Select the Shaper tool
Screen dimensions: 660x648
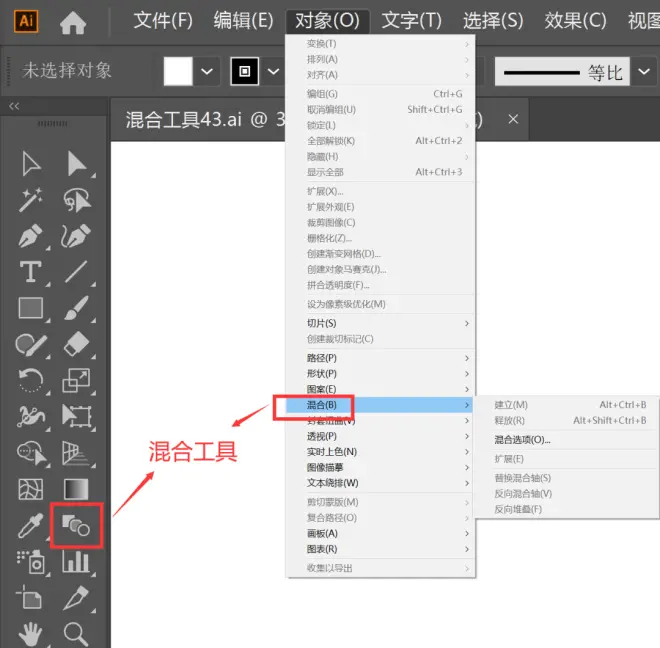tap(31, 344)
